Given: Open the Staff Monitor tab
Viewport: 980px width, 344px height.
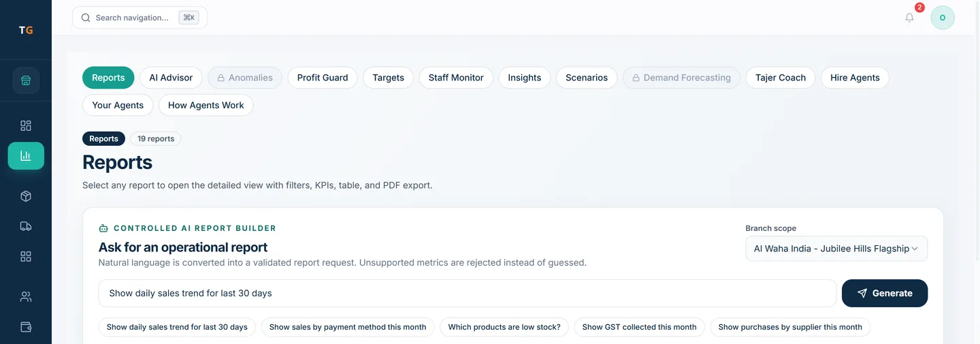Looking at the screenshot, I should pyautogui.click(x=456, y=78).
